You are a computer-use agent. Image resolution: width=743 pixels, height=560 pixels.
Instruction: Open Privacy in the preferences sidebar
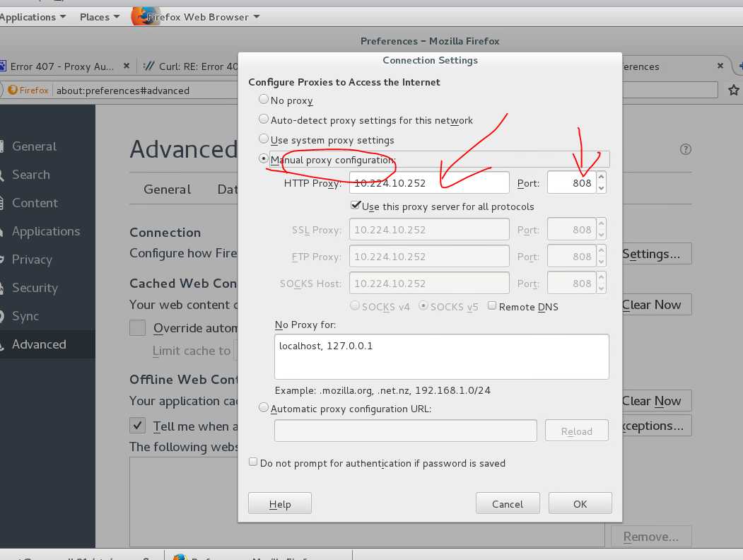(32, 259)
